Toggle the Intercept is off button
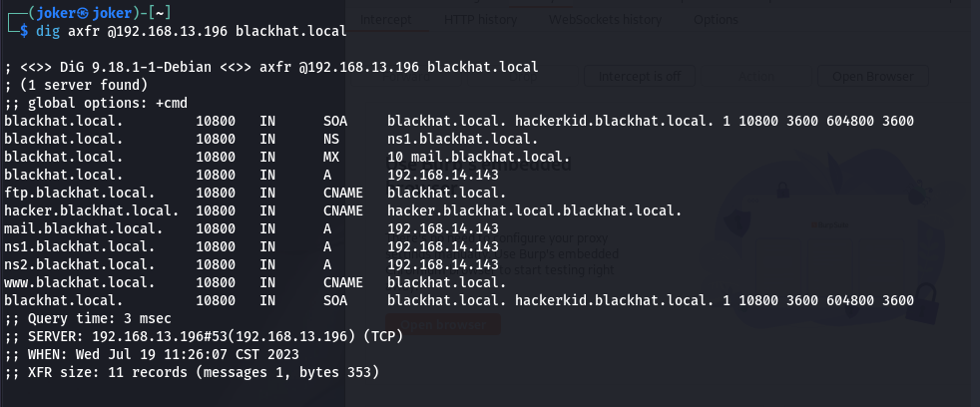Screen dimensions: 980x407 [640, 76]
